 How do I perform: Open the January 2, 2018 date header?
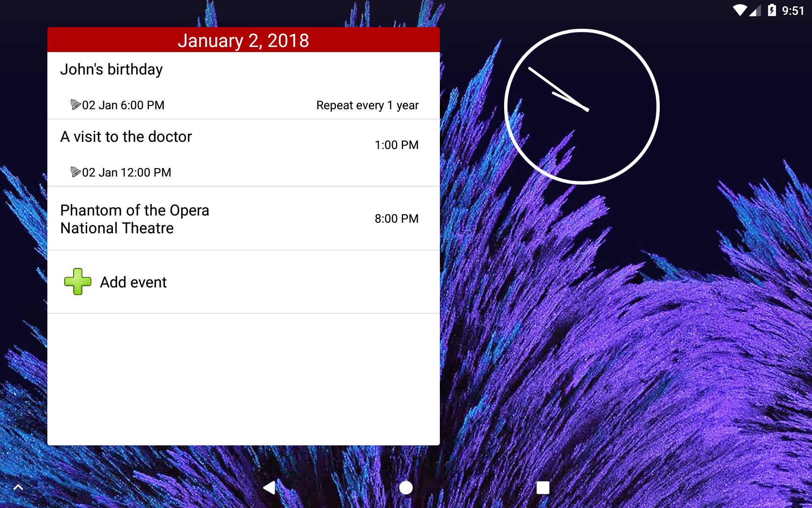coord(244,40)
